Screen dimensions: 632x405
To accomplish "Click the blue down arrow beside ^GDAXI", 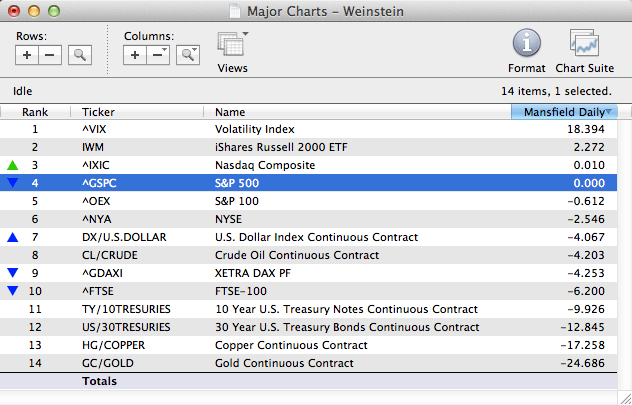I will (x=13, y=273).
